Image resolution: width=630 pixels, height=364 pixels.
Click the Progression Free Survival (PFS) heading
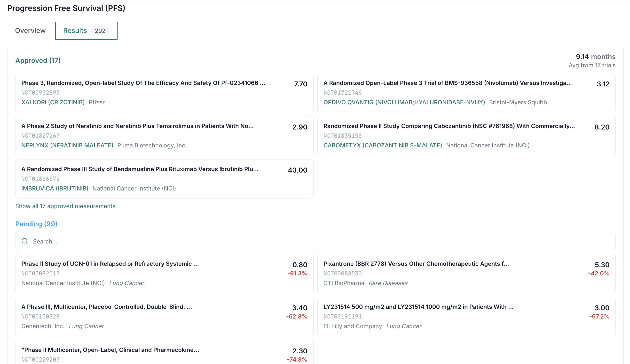66,8
